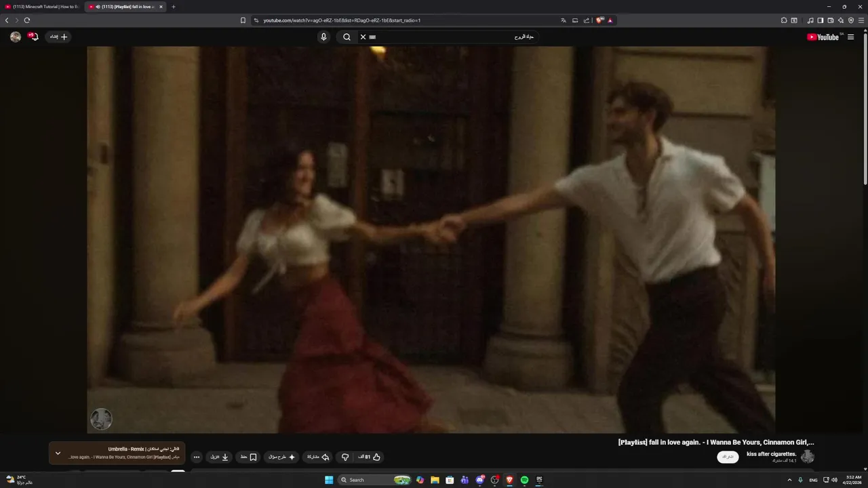Open Discord from the taskbar

(x=480, y=480)
